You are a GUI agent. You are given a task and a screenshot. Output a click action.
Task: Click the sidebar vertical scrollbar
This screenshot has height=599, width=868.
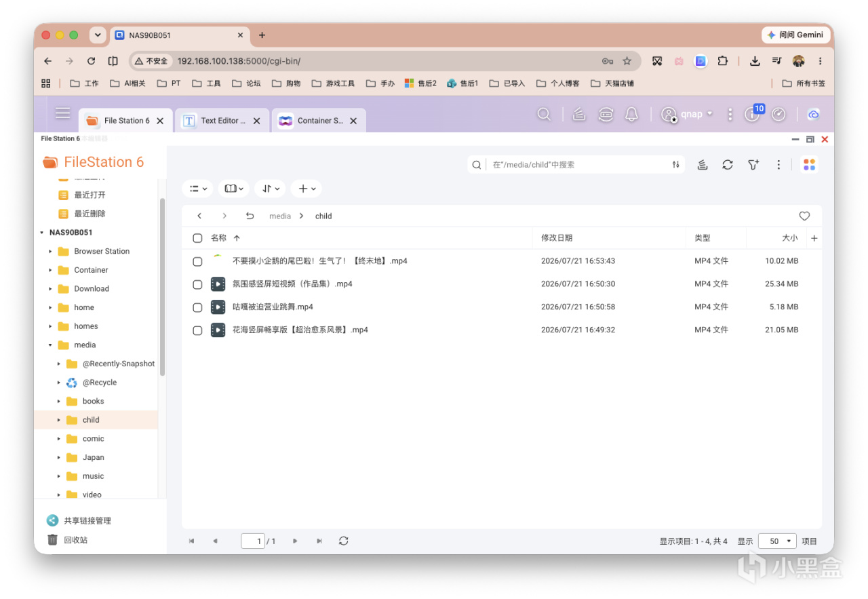tap(162, 287)
